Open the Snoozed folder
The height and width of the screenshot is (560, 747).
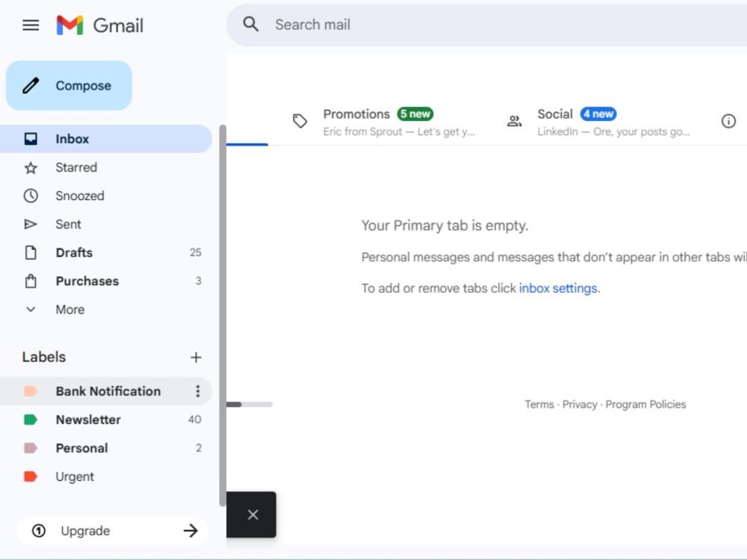[106, 196]
